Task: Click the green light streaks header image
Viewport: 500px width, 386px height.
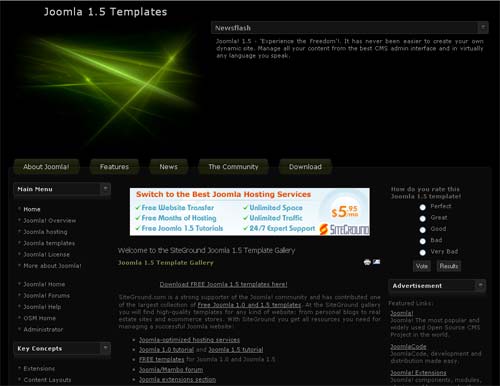Action: pyautogui.click(x=107, y=88)
